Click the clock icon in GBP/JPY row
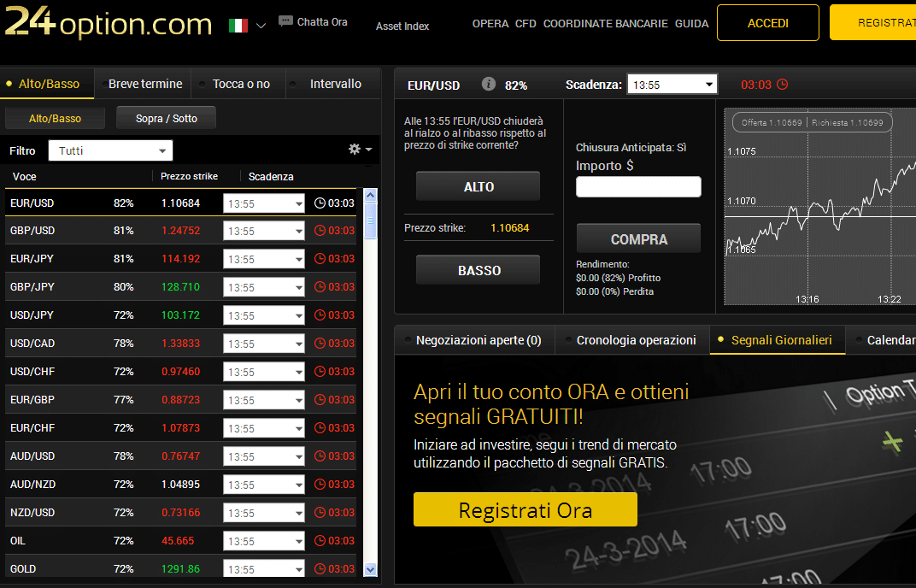This screenshot has width=916, height=588. tap(320, 287)
